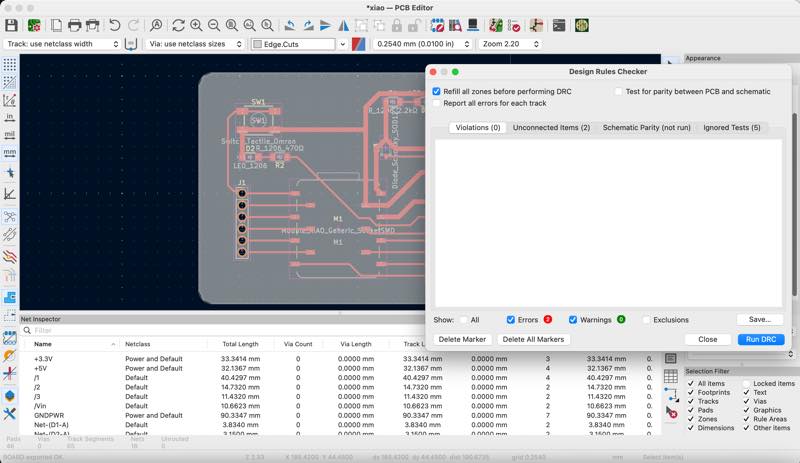
Task: Click the Print icon
Action: [74, 25]
